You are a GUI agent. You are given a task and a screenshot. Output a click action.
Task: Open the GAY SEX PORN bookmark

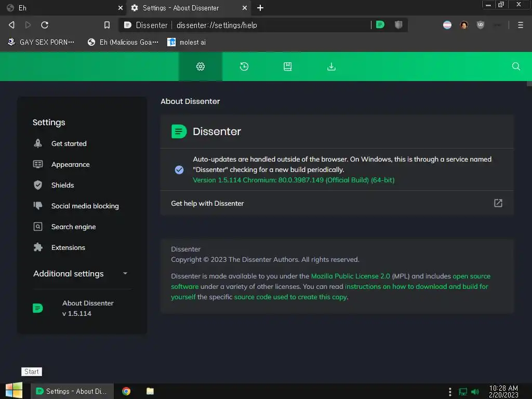click(x=41, y=42)
